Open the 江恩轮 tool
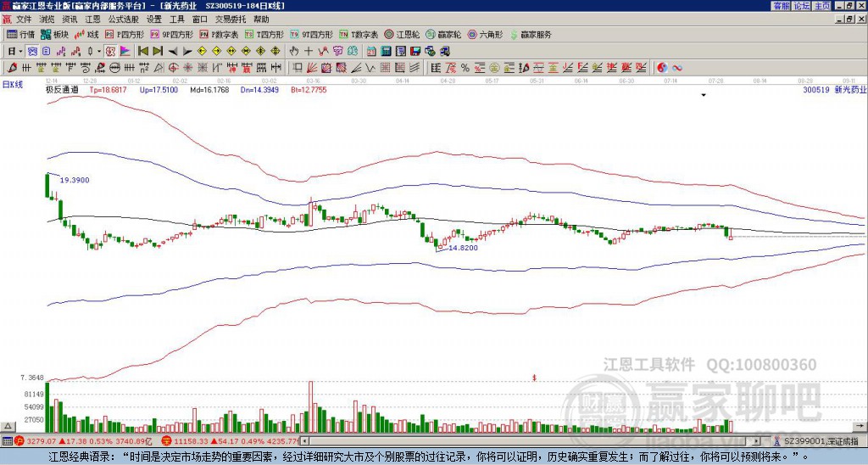Viewport: 868px width, 465px height. point(402,34)
